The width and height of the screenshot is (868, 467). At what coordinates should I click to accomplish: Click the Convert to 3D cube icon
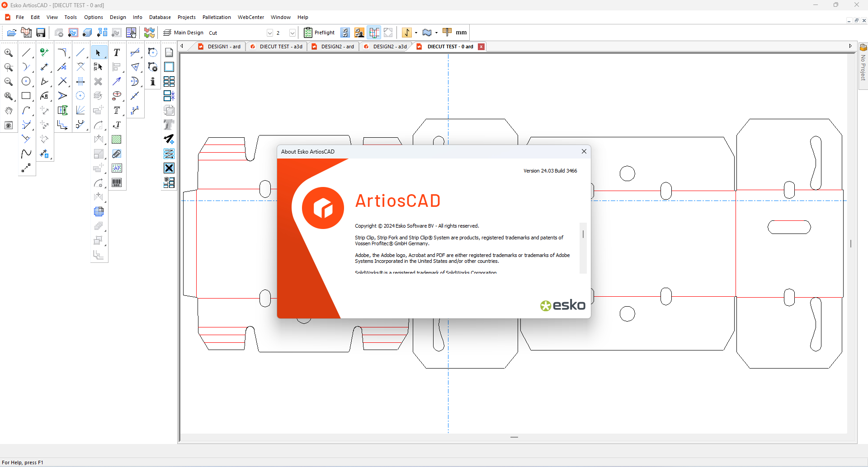pyautogui.click(x=88, y=33)
